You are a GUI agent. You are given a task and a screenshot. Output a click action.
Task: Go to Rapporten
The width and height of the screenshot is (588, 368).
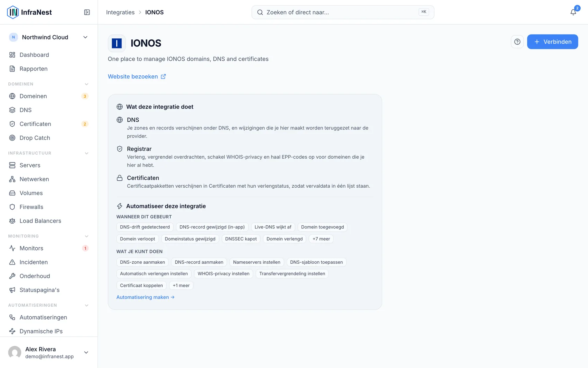(49, 69)
